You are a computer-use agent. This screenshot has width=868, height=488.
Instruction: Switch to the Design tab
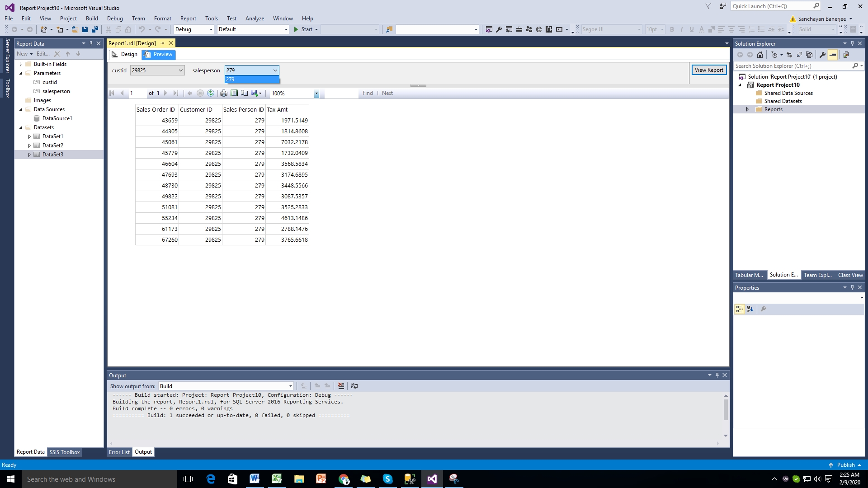coord(125,54)
